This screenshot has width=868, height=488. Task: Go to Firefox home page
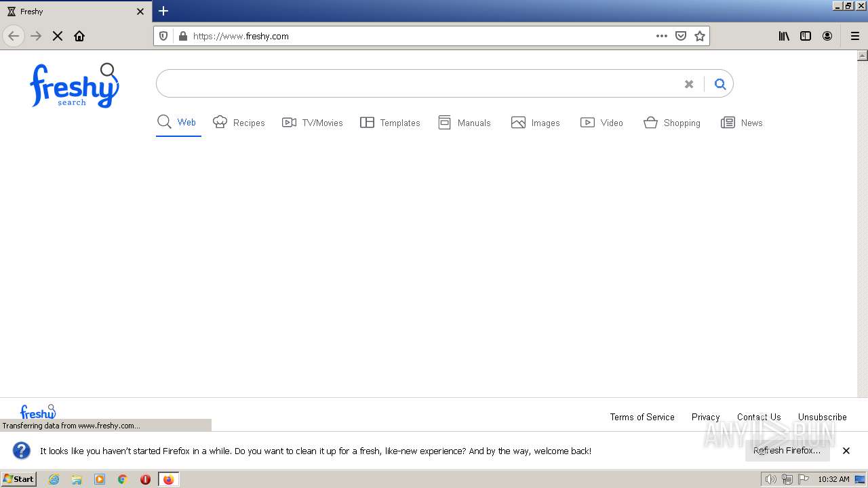pyautogui.click(x=79, y=36)
